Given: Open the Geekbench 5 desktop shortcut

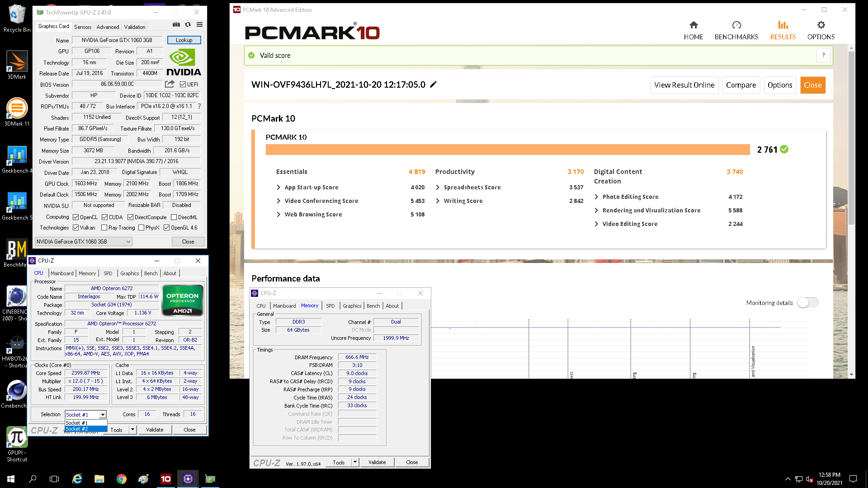Looking at the screenshot, I should [17, 206].
